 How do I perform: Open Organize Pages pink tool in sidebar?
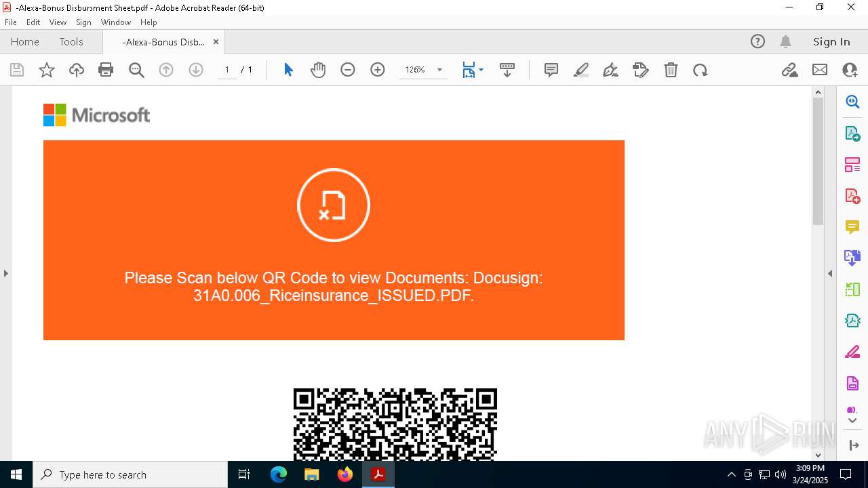click(x=852, y=164)
